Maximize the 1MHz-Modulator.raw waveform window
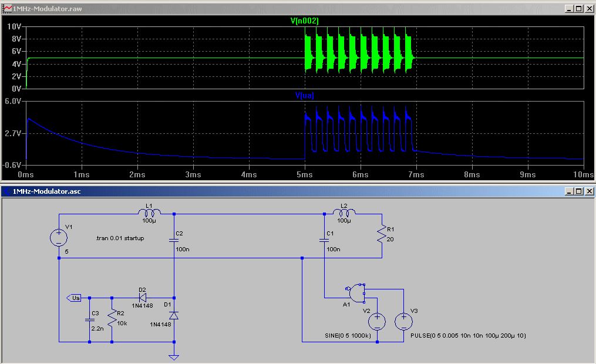The height and width of the screenshot is (364, 596). 579,9
